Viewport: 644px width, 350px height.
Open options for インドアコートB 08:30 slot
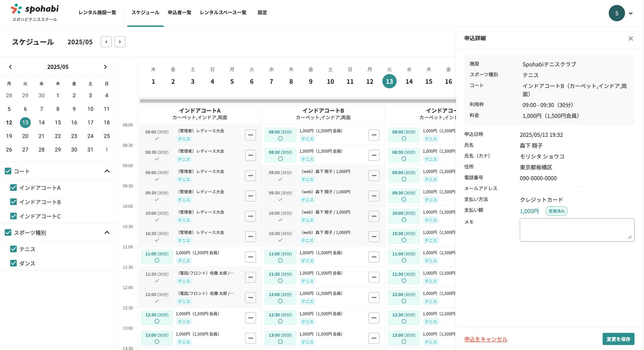click(x=374, y=155)
